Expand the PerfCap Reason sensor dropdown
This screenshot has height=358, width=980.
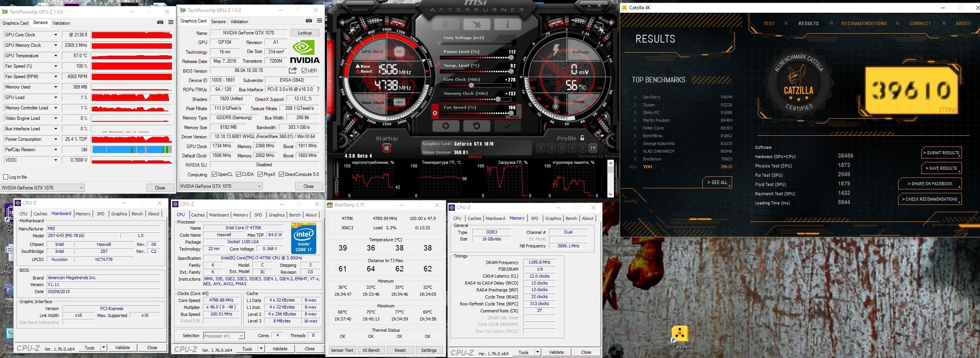click(56, 150)
